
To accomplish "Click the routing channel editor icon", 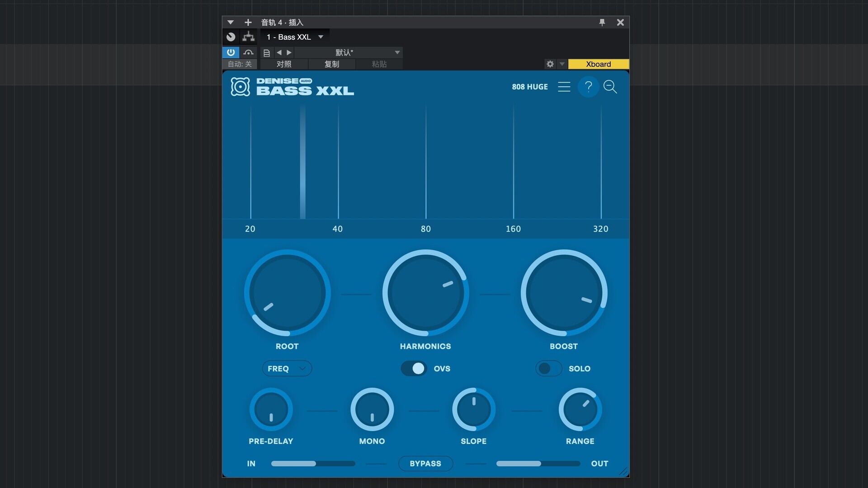I will (x=248, y=37).
